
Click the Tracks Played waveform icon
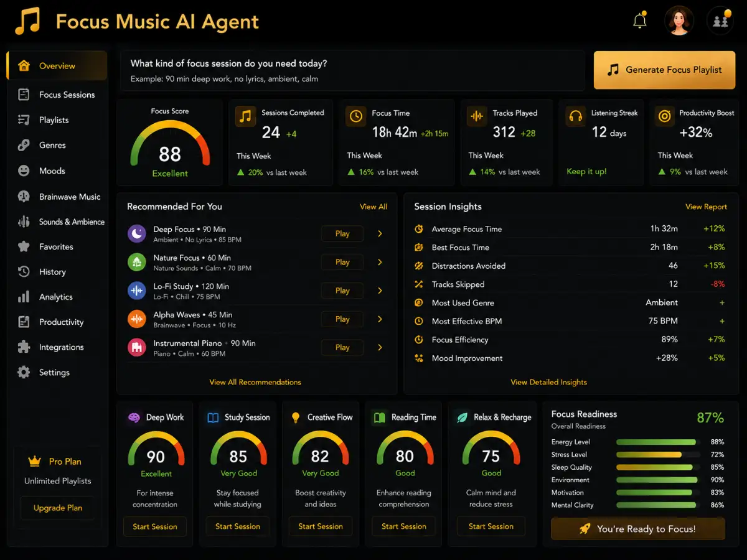[477, 116]
